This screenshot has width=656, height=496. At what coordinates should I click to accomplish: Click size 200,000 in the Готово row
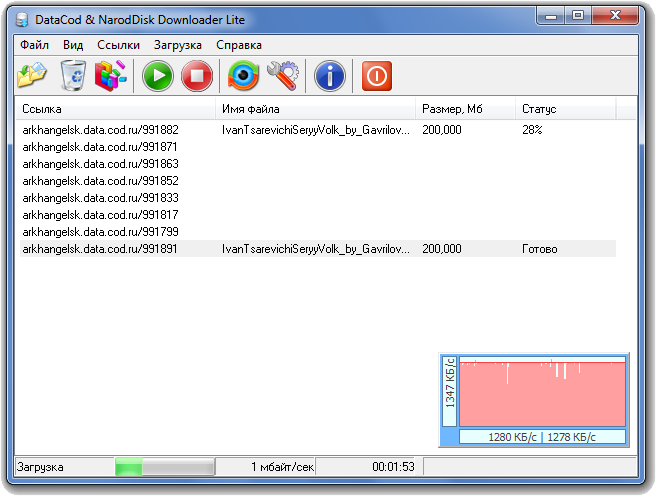(x=441, y=249)
